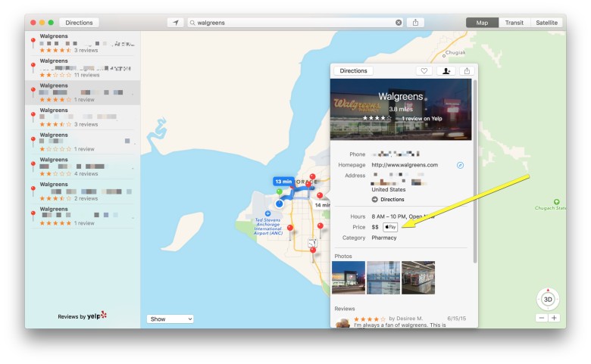Zoom in with the plus button
Image resolution: width=591 pixels, height=364 pixels.
(554, 318)
